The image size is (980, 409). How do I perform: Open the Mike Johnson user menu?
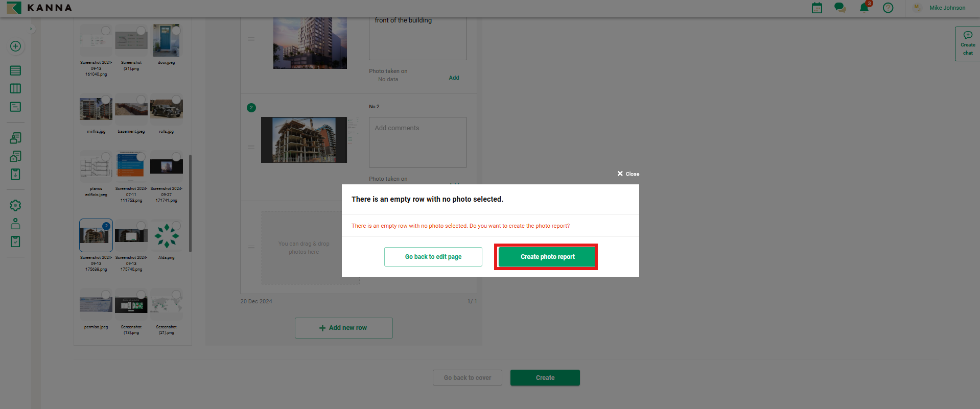pyautogui.click(x=947, y=8)
